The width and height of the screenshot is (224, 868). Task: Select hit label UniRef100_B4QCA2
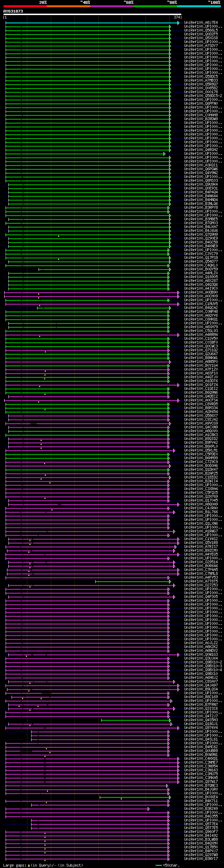[x=201, y=308]
